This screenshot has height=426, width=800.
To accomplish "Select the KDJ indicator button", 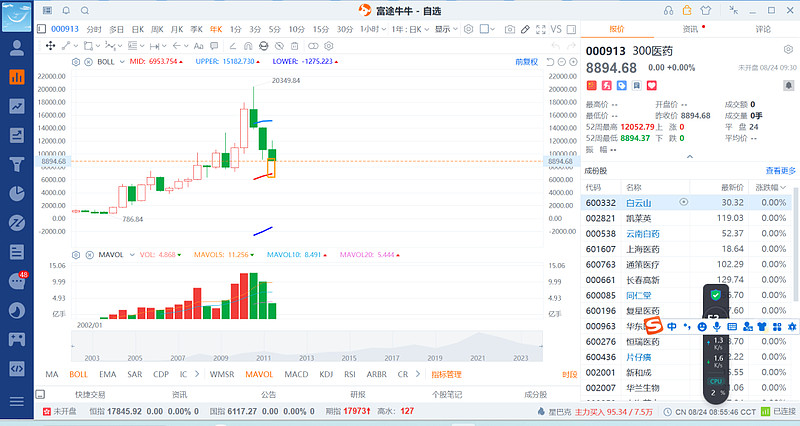I will click(326, 374).
